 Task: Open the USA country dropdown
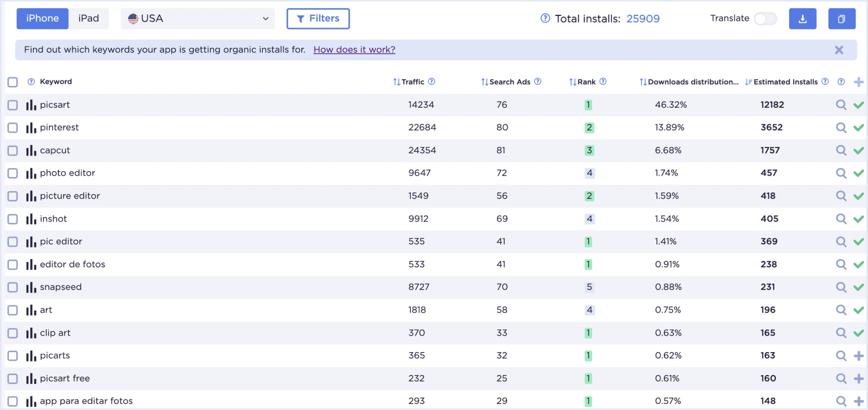[198, 19]
